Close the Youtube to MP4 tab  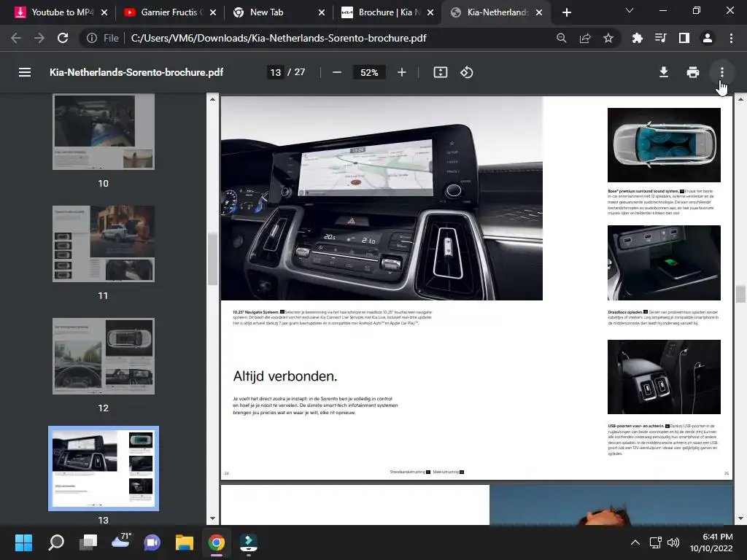coord(104,12)
